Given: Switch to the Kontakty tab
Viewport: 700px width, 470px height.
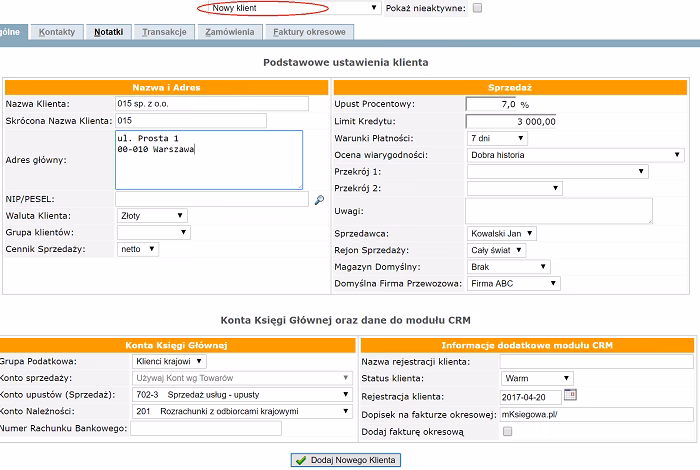Looking at the screenshot, I should coord(57,32).
